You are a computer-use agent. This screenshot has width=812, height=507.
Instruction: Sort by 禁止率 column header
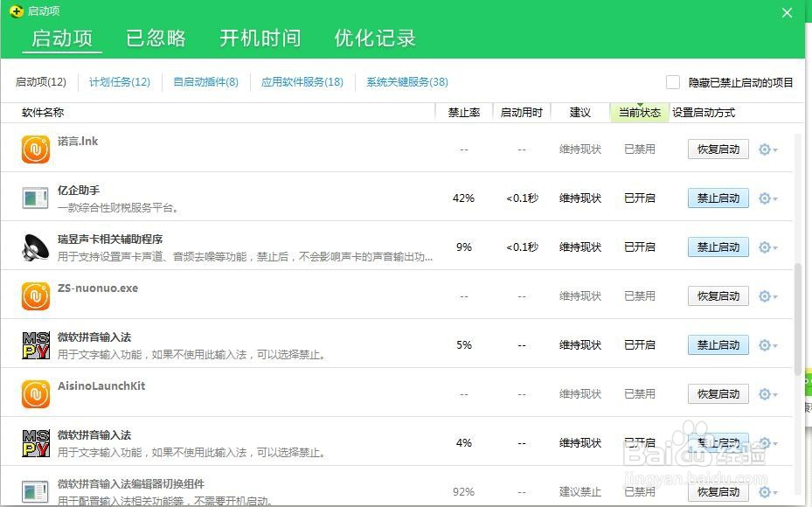pyautogui.click(x=464, y=113)
